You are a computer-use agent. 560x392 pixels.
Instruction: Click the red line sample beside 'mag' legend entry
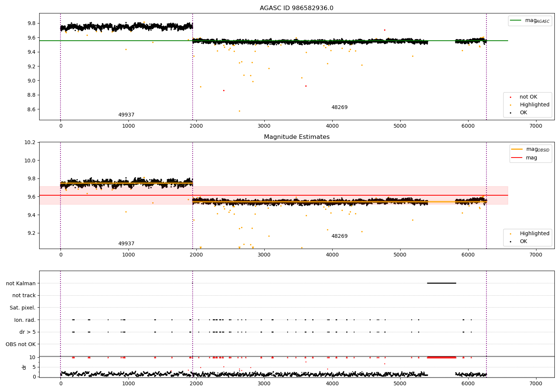pyautogui.click(x=517, y=158)
